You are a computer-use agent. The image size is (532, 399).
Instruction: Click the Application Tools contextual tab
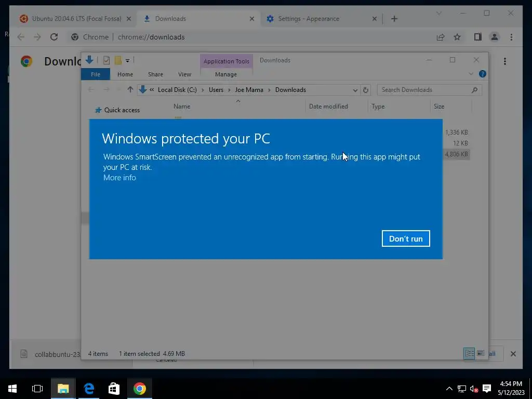tap(227, 61)
